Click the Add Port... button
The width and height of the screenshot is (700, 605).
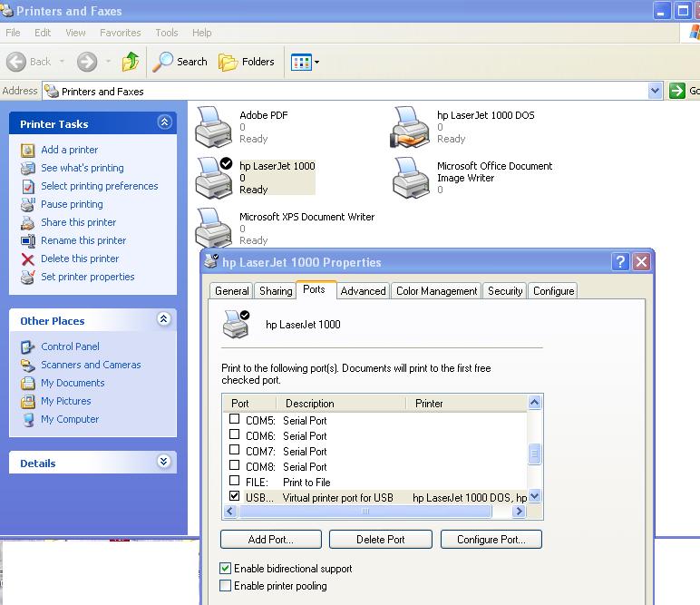[270, 539]
